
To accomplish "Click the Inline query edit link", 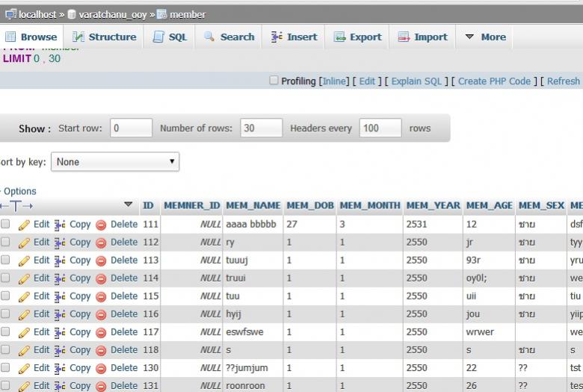I will click(x=334, y=81).
